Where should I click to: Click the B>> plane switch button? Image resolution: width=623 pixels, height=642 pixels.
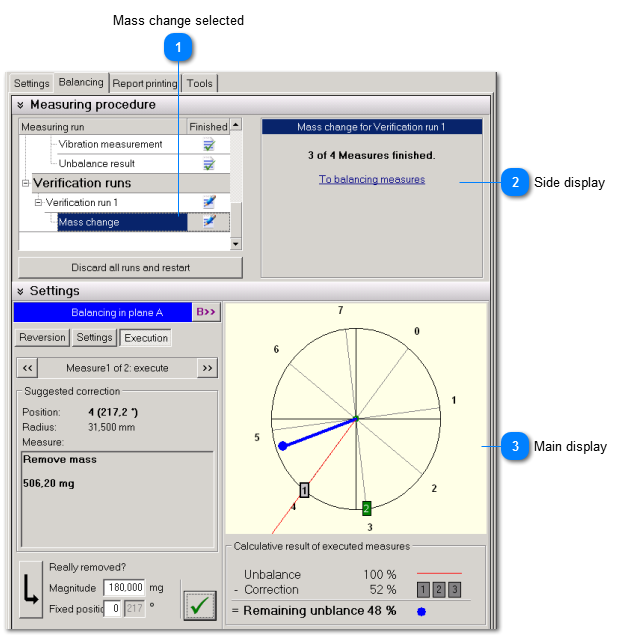pos(205,313)
